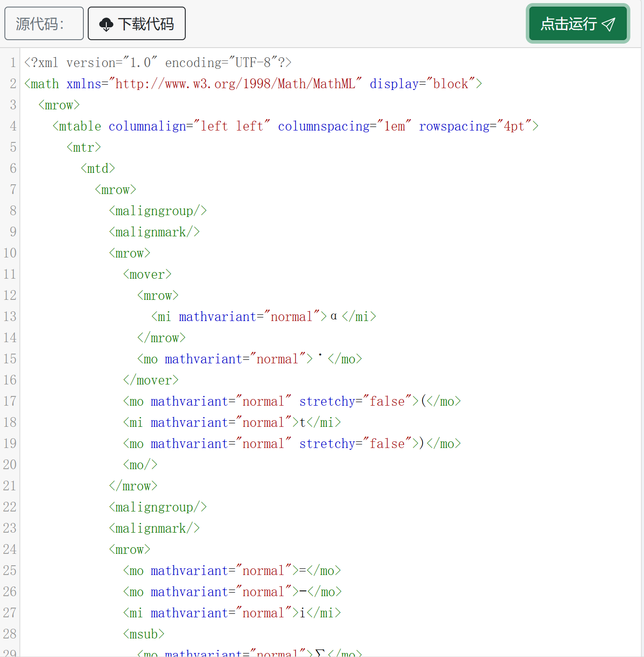
Task: Click the 源代码 label button
Action: (x=44, y=23)
